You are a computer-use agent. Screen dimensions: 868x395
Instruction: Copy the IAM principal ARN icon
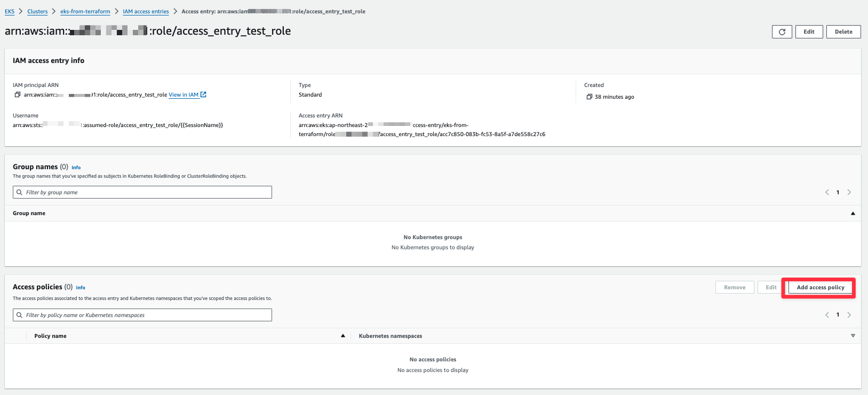click(x=18, y=95)
